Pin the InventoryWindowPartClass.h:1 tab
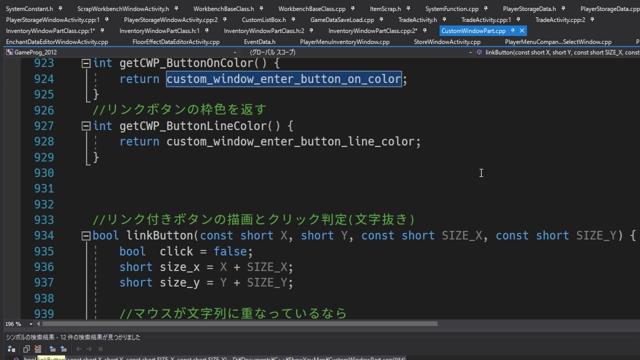This screenshot has width=640, height=360. [207, 30]
